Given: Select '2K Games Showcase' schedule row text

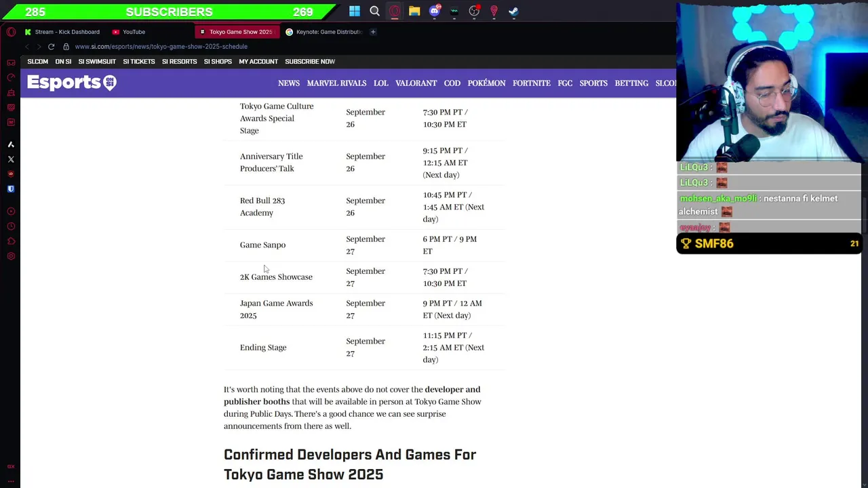Looking at the screenshot, I should 276,277.
